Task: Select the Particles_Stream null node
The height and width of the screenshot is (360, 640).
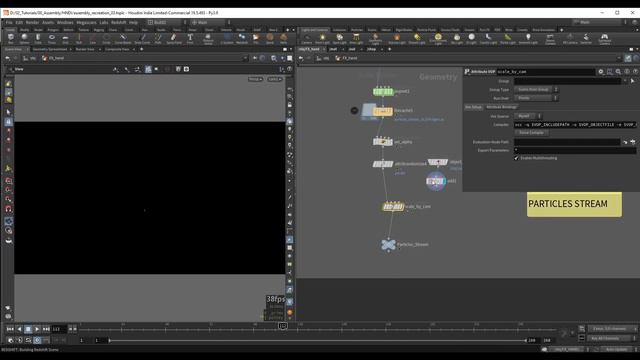Action: [388, 245]
